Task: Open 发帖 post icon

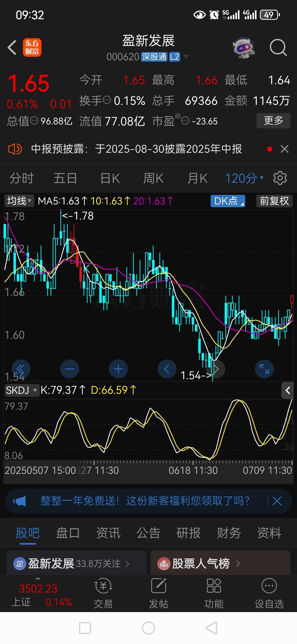Action: 158,594
